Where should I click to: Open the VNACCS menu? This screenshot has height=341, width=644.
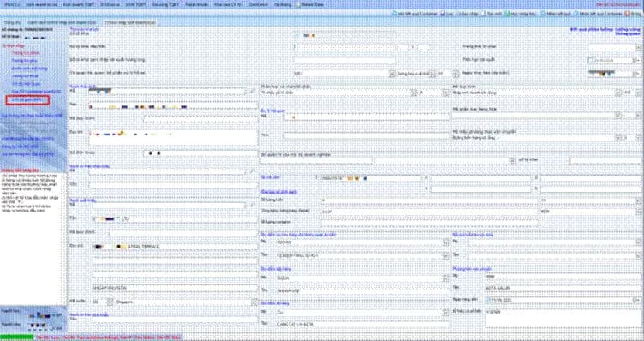pyautogui.click(x=9, y=4)
